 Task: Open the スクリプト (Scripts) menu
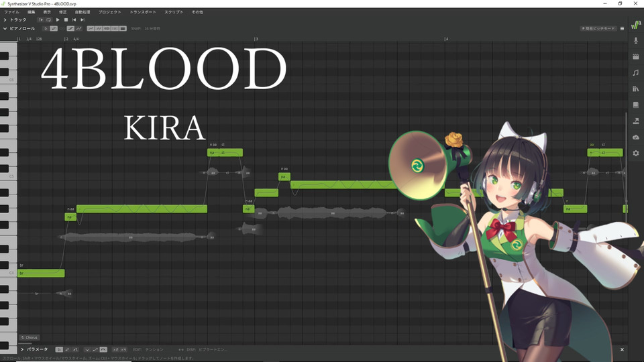pyautogui.click(x=174, y=12)
